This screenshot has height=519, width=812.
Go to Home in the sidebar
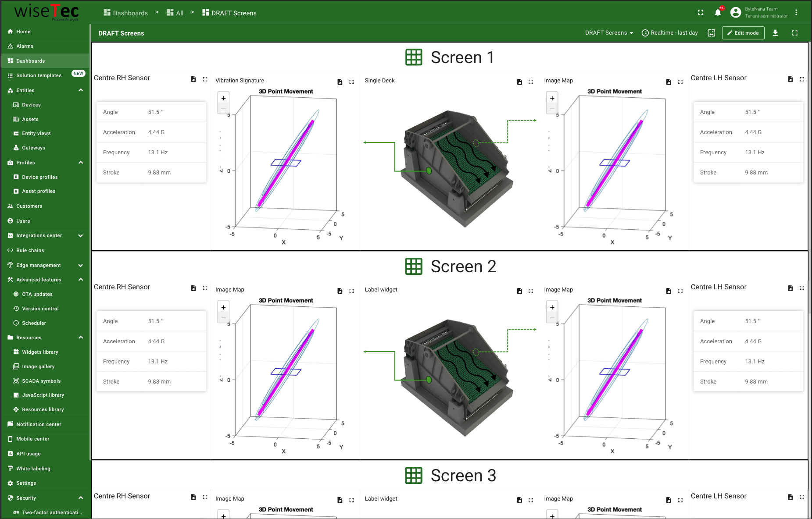point(45,32)
